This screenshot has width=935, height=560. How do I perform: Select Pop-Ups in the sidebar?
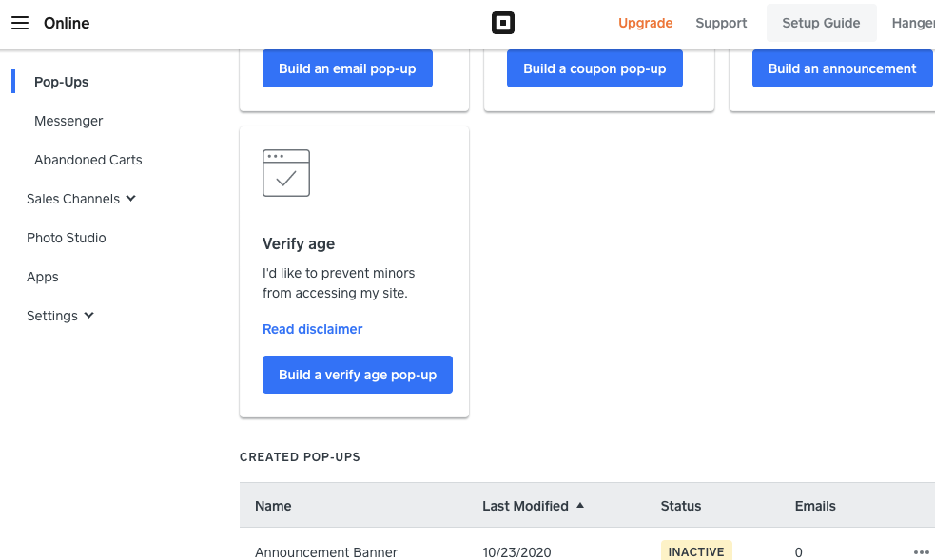[x=61, y=82]
